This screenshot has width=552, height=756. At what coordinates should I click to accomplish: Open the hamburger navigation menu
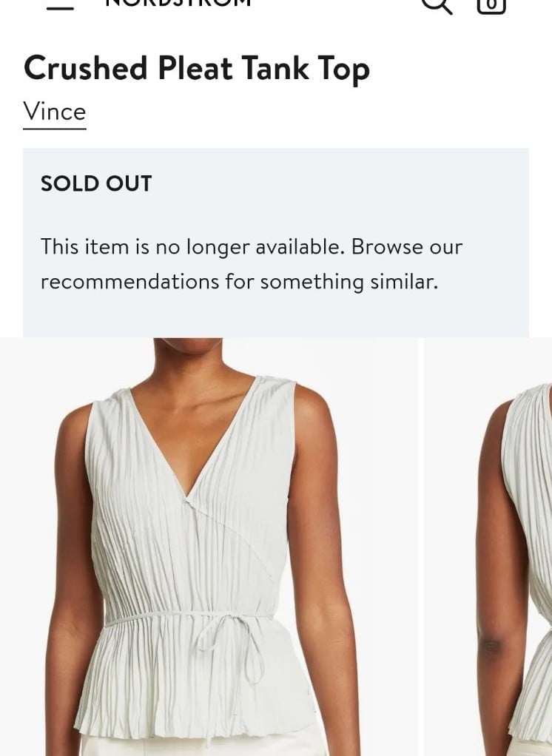(x=60, y=7)
